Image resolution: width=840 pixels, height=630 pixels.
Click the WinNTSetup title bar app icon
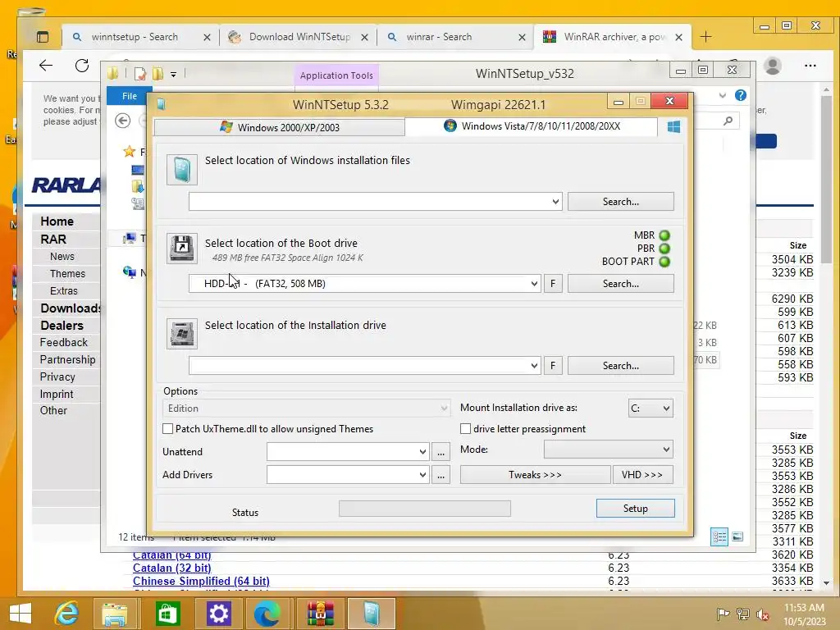(x=162, y=104)
